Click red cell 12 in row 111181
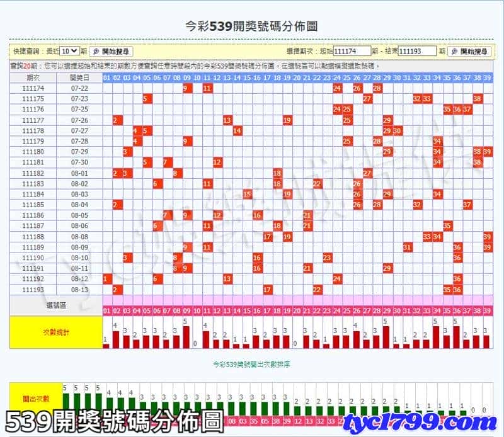The width and height of the screenshot is (504, 437). (217, 162)
